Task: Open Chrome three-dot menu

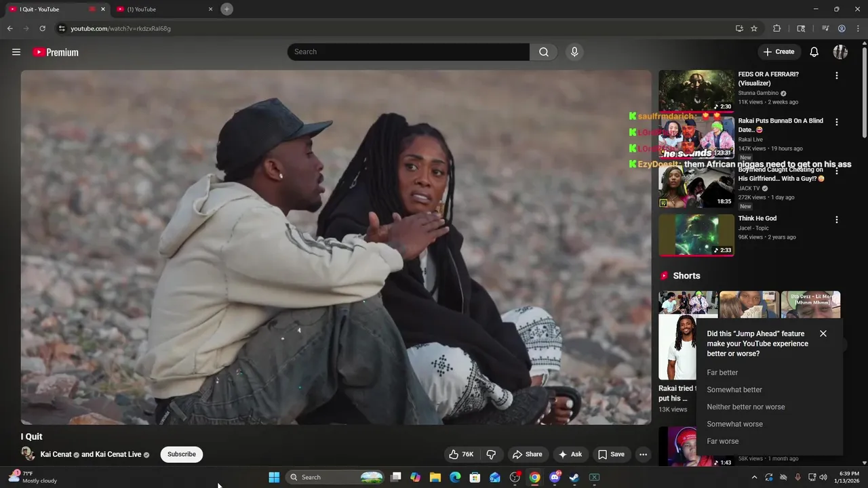Action: 858,28
